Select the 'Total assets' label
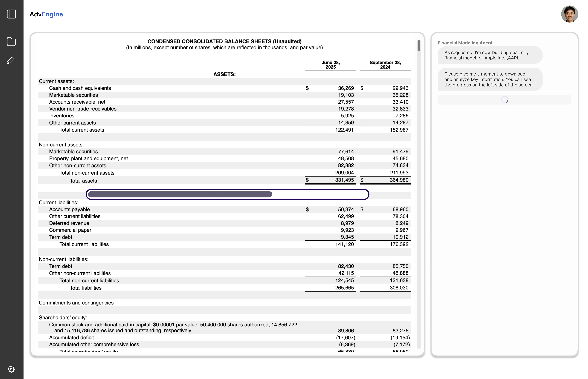 pyautogui.click(x=83, y=181)
